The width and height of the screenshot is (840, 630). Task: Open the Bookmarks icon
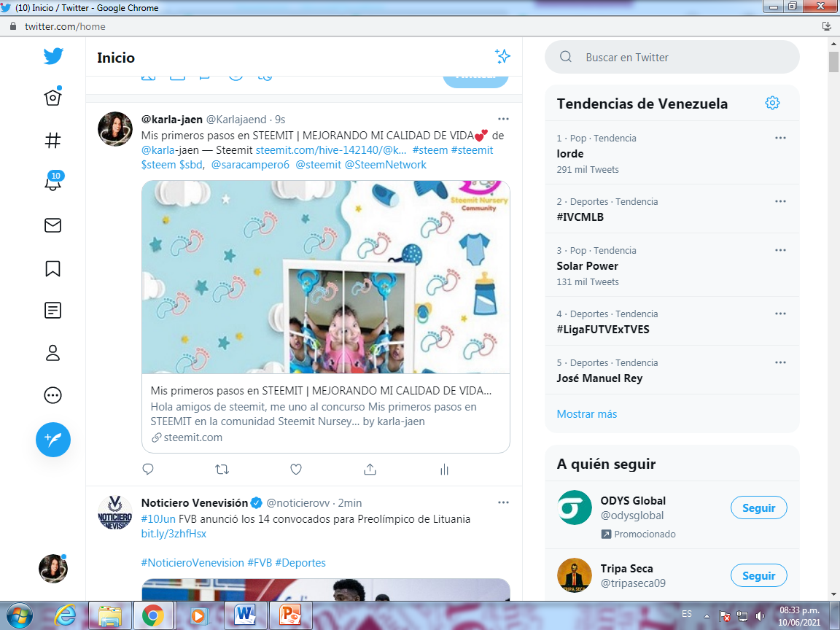pos(52,268)
